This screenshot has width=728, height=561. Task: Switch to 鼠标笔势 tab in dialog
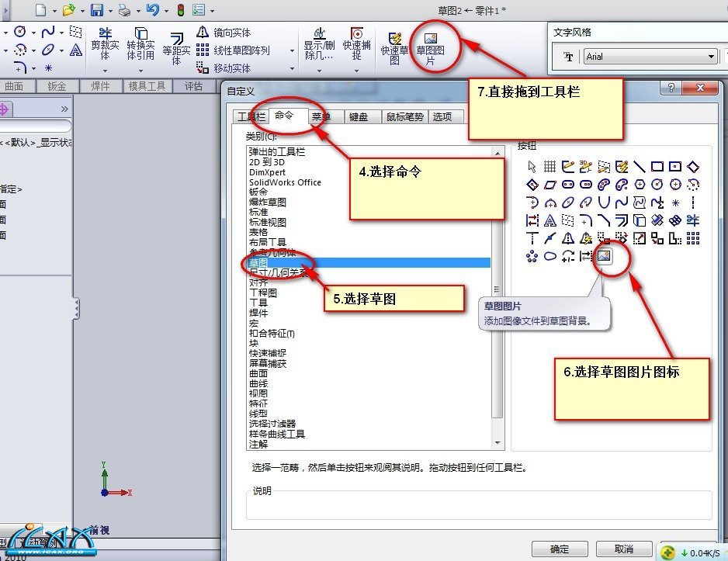pyautogui.click(x=405, y=116)
